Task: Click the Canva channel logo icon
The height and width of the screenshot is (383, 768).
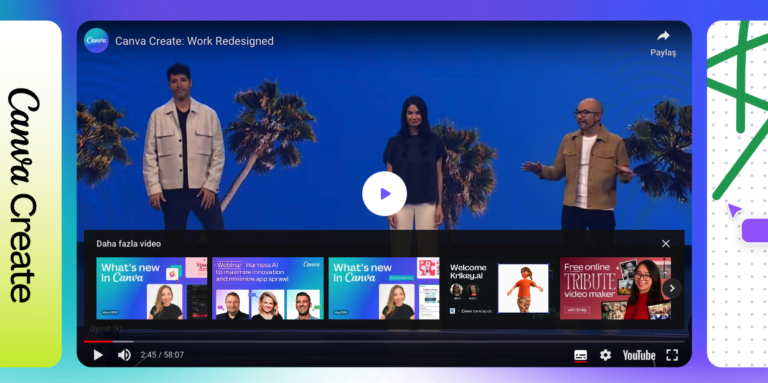Action: point(96,41)
